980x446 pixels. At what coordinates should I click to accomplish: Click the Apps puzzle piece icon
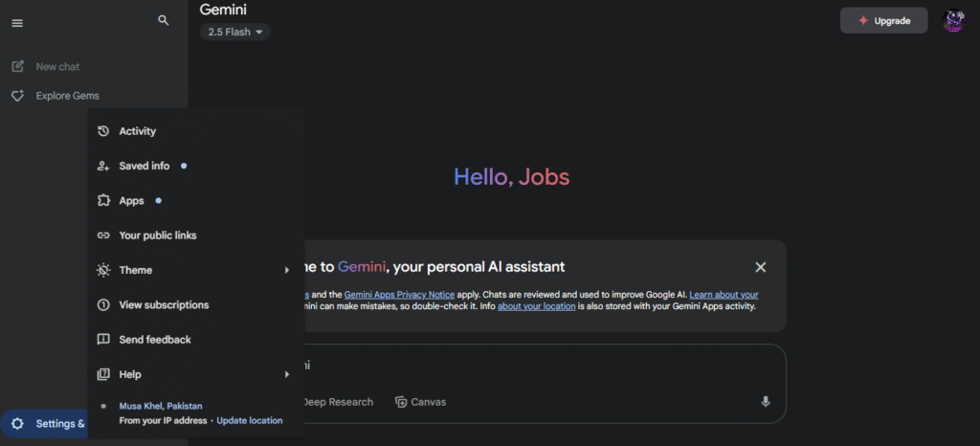point(103,201)
